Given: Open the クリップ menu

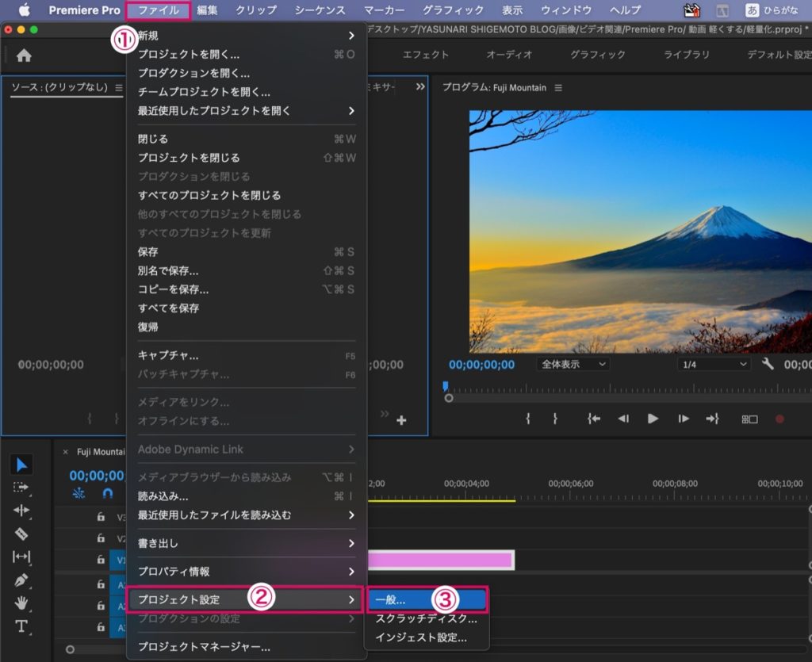Looking at the screenshot, I should (256, 10).
